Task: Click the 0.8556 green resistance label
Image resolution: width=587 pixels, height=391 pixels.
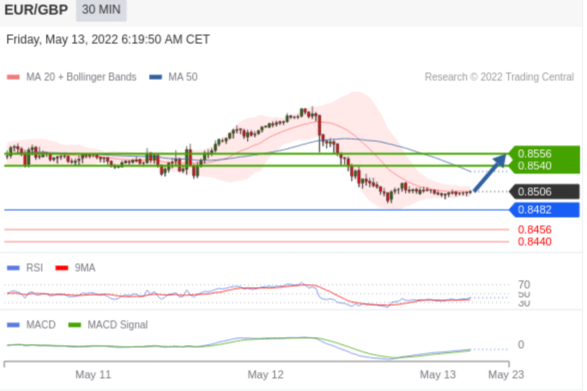Action: 534,154
